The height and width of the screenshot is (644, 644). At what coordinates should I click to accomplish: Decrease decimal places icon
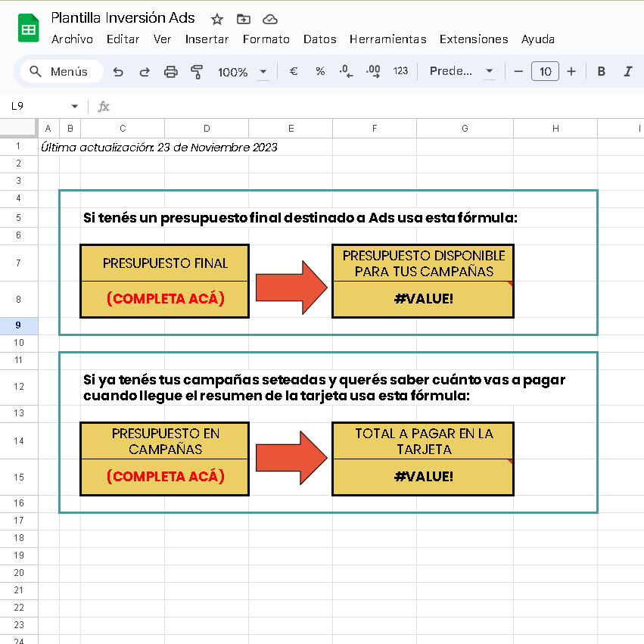pyautogui.click(x=347, y=71)
